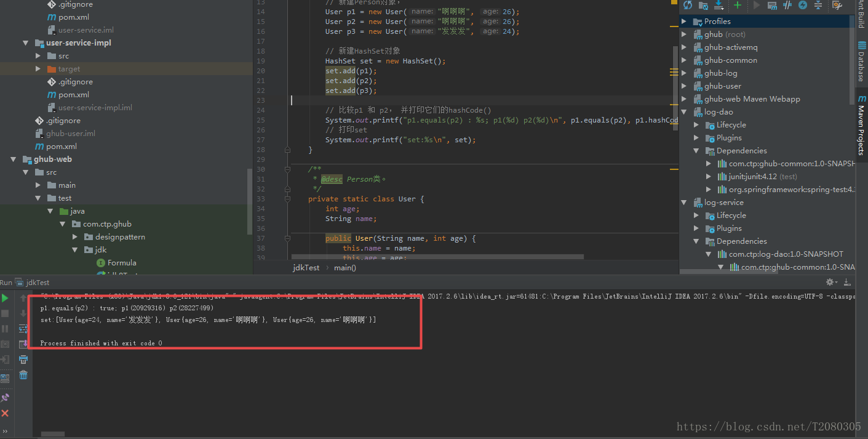The height and width of the screenshot is (439, 868).
Task: Click editor horizontal scrollbar
Action: point(437,256)
